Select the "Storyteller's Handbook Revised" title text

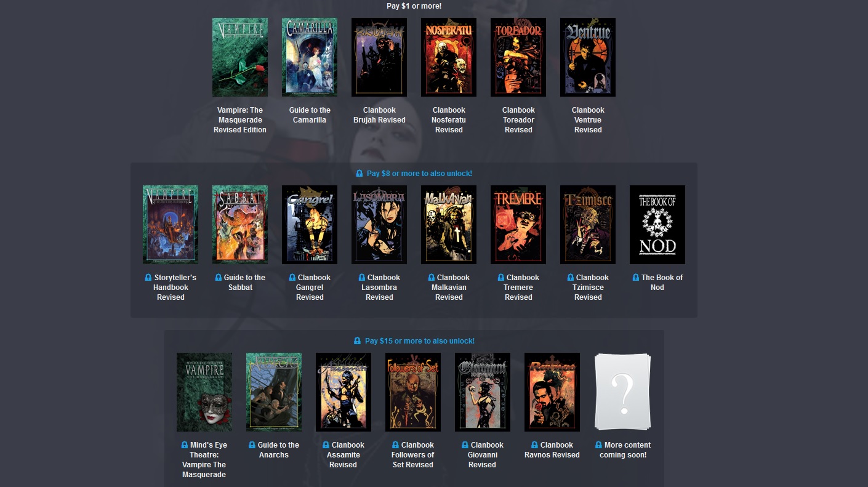(174, 288)
